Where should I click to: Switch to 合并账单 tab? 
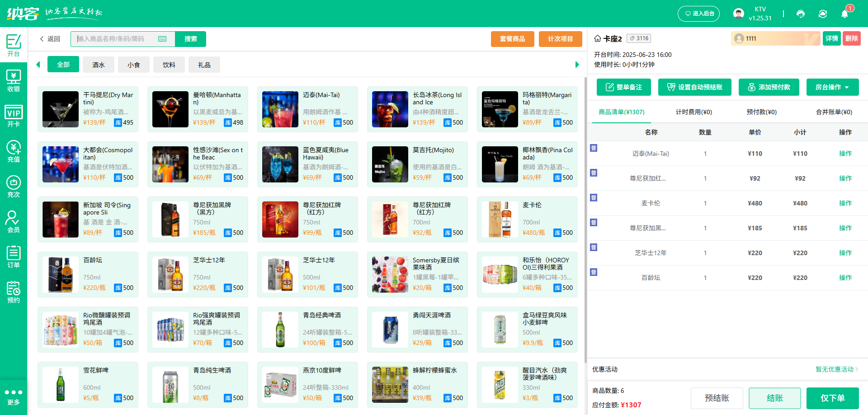click(834, 112)
